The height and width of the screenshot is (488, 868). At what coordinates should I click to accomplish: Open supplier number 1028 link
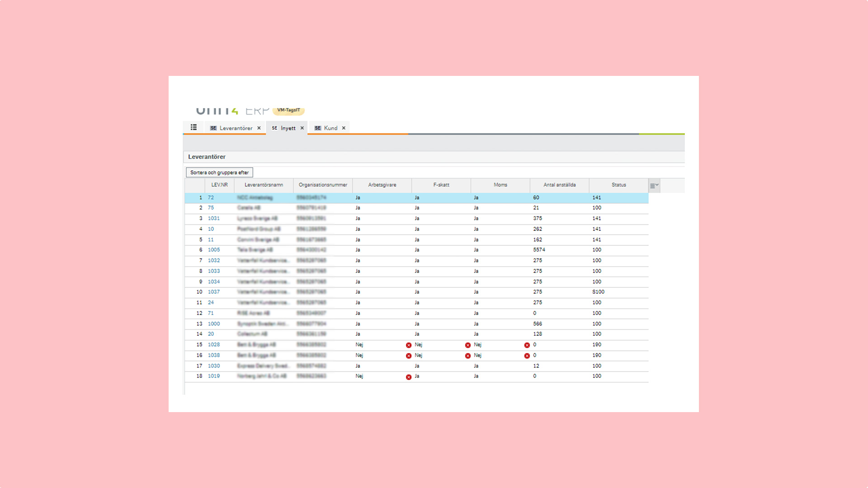click(214, 345)
